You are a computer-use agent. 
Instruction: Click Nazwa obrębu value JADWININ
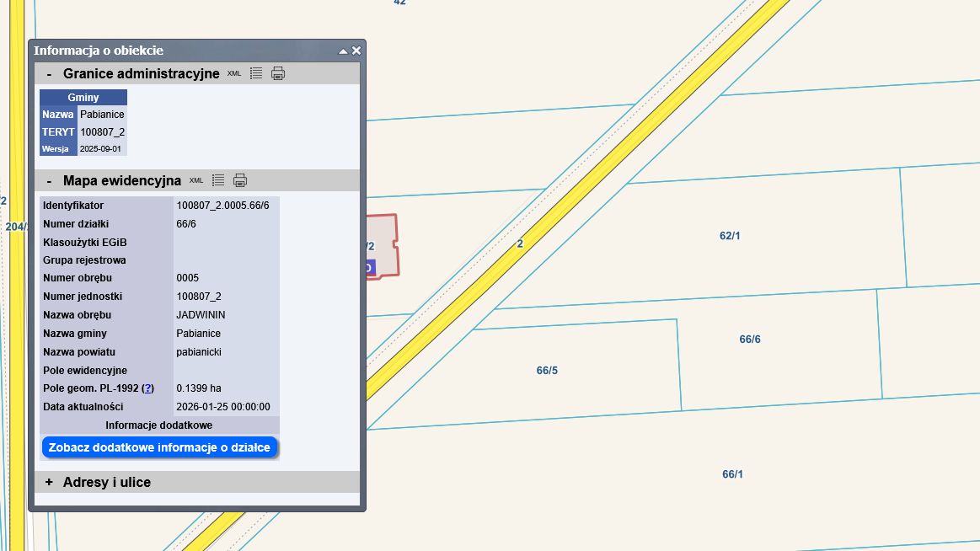click(201, 315)
